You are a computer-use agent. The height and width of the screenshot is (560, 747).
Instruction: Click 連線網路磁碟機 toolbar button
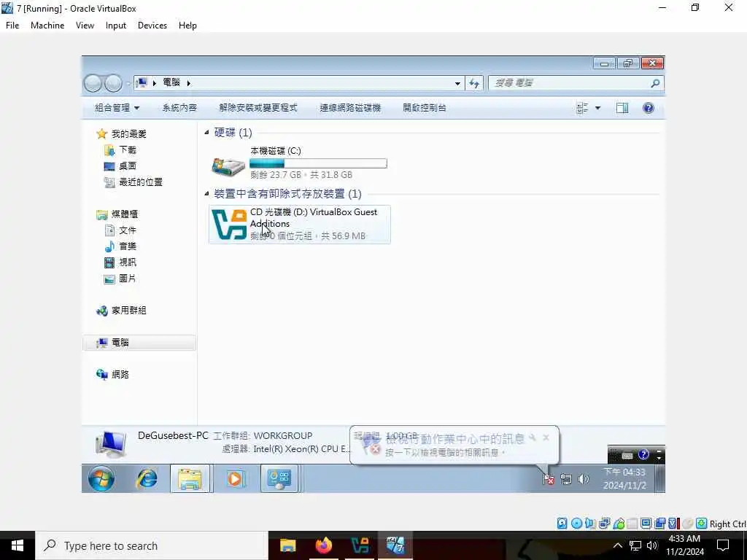350,108
